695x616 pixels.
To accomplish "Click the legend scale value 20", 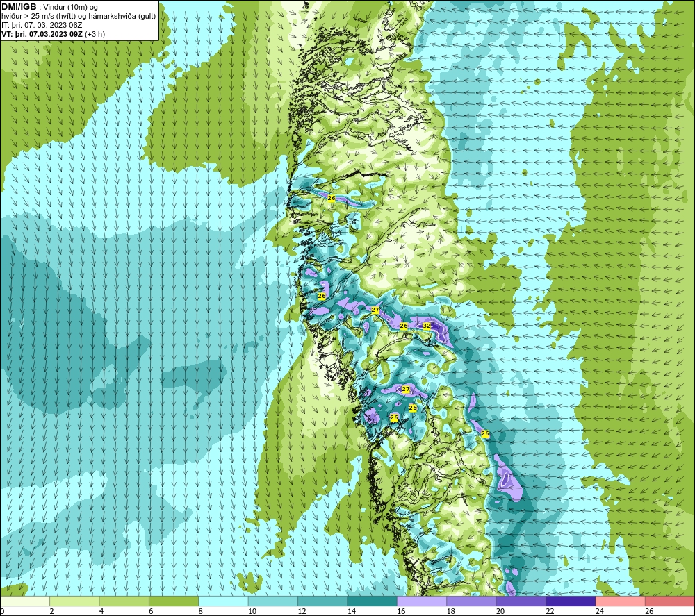I will coord(500,611).
